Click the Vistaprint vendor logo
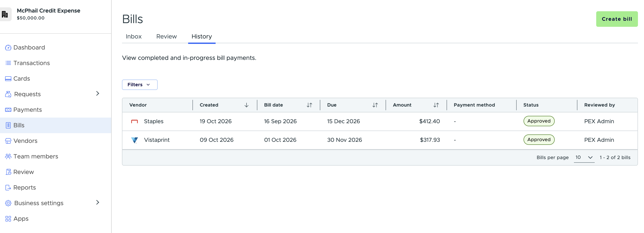The width and height of the screenshot is (644, 233). tap(135, 140)
